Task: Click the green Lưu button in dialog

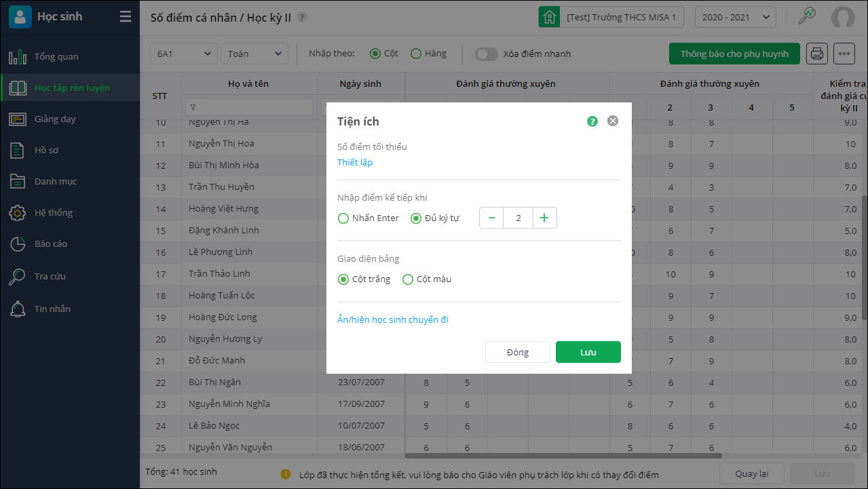Action: pos(588,352)
